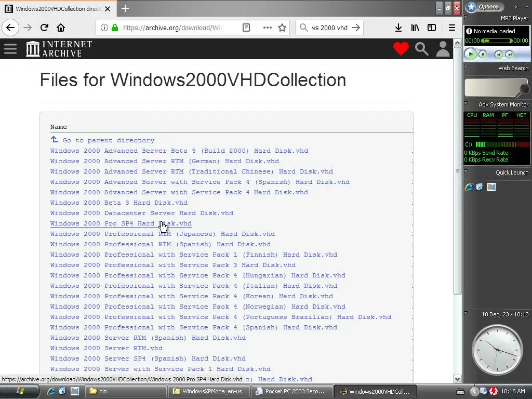Click the 'ws 2000 vhd' search field
The height and width of the screenshot is (399, 532).
tap(329, 28)
